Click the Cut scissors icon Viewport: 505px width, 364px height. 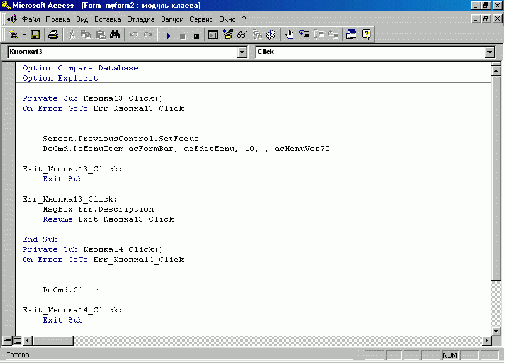coord(72,34)
